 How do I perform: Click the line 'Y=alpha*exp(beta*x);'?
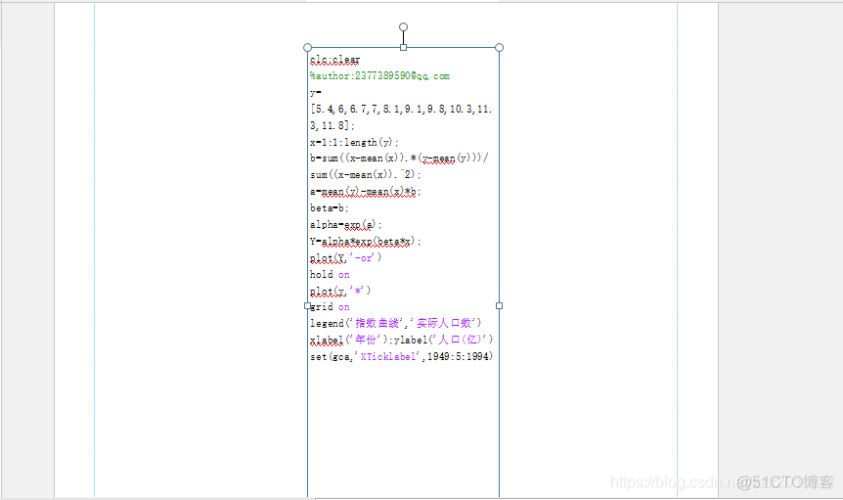click(365, 241)
